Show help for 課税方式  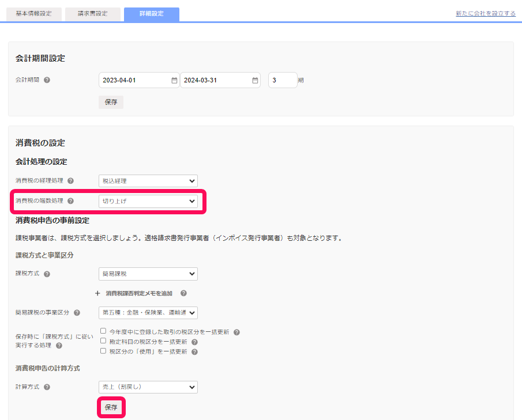[x=47, y=274]
